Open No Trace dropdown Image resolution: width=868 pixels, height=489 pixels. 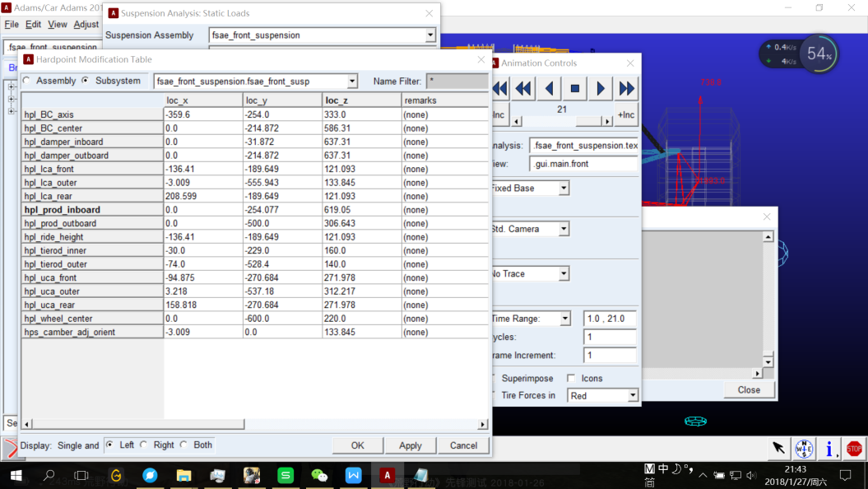(x=564, y=273)
